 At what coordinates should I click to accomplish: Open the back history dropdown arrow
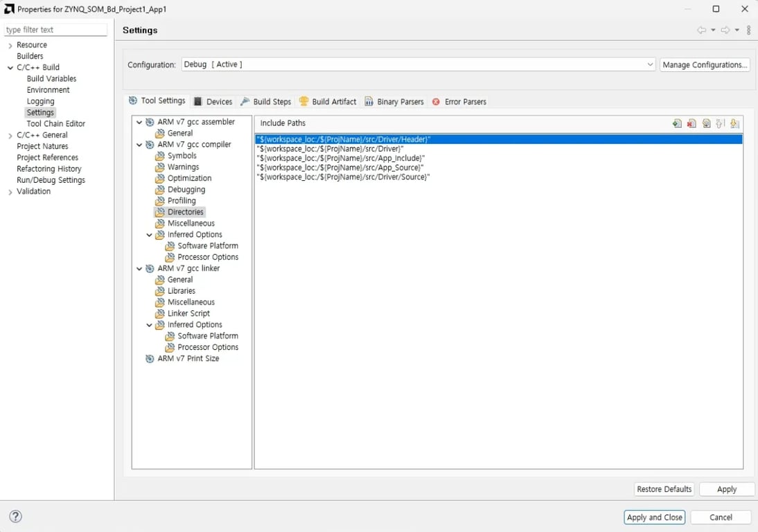coord(713,30)
